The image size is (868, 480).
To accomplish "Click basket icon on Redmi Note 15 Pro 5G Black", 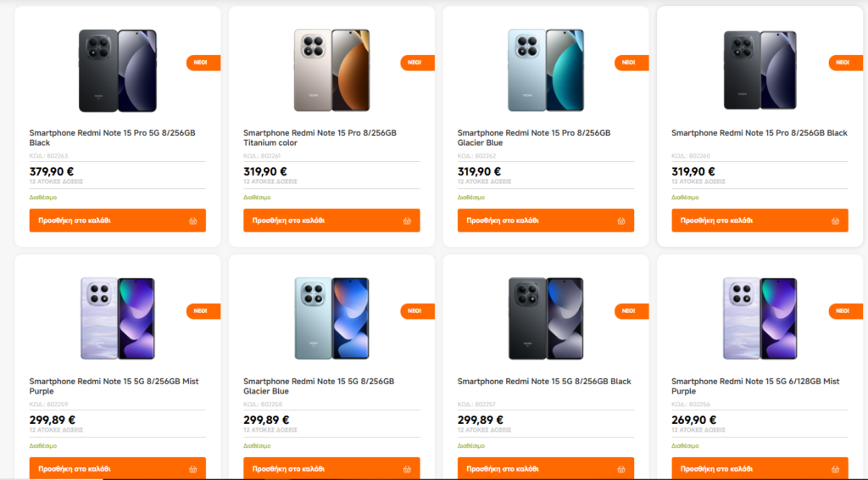I will (x=192, y=220).
